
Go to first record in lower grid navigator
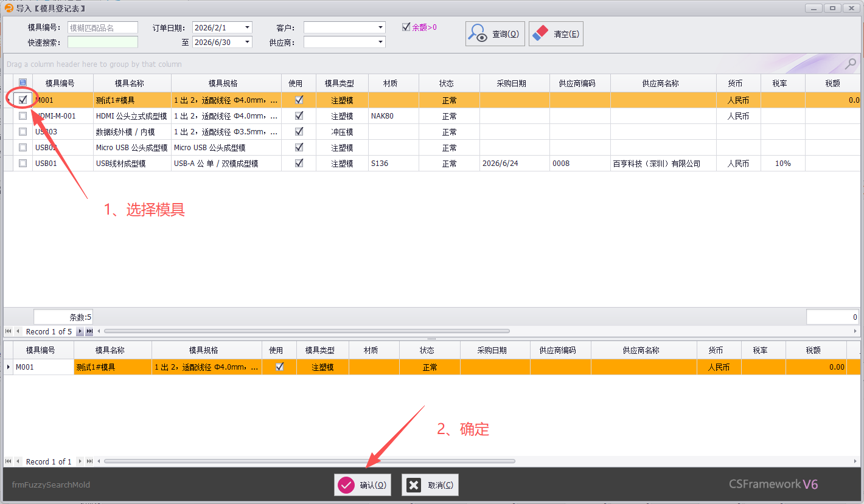tap(9, 461)
